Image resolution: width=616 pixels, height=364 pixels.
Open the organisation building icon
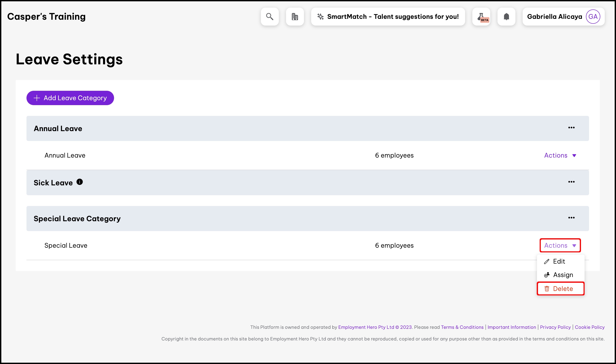[x=295, y=17]
